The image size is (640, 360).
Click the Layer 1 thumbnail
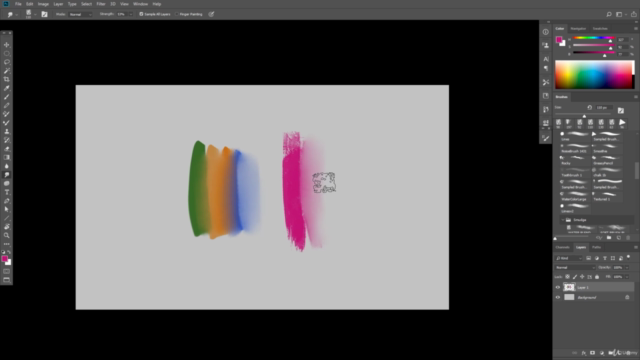point(569,287)
